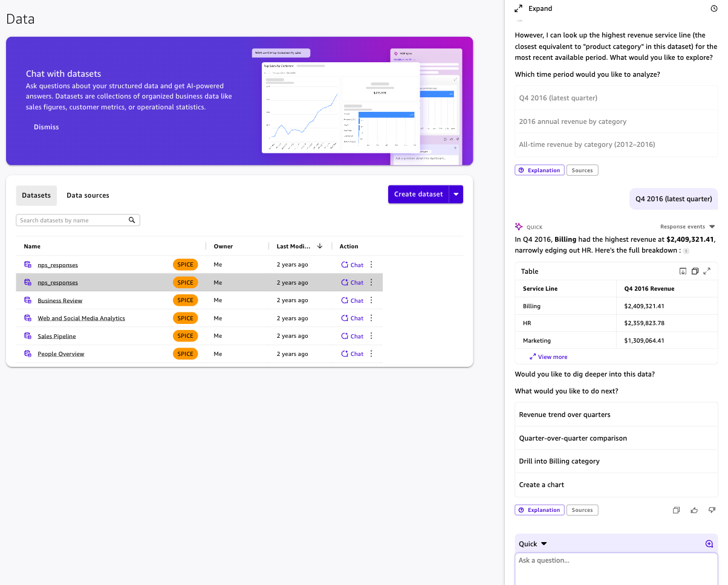Switch to the Data sources tab

pyautogui.click(x=88, y=195)
